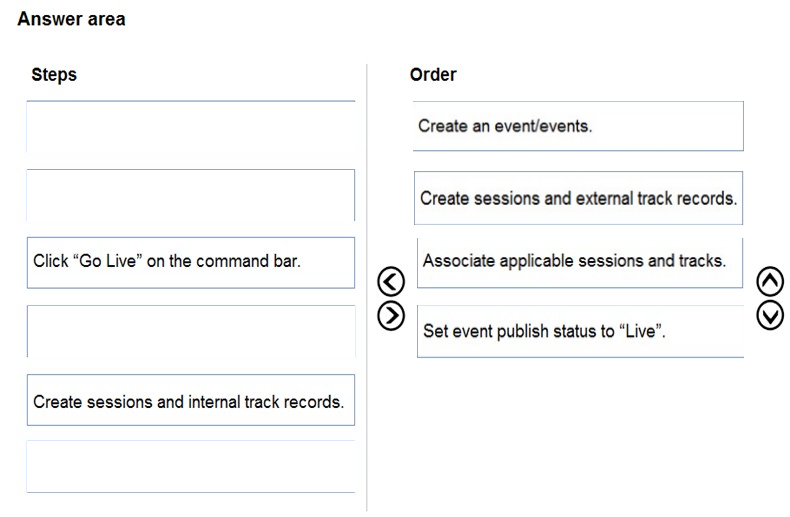Click the empty slot below Go Live step

click(x=191, y=331)
